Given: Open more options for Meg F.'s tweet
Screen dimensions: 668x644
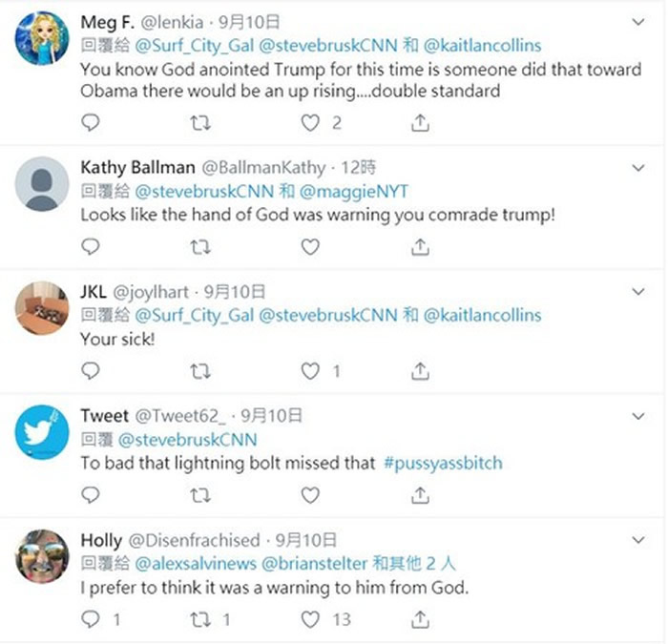Looking at the screenshot, I should 639,19.
